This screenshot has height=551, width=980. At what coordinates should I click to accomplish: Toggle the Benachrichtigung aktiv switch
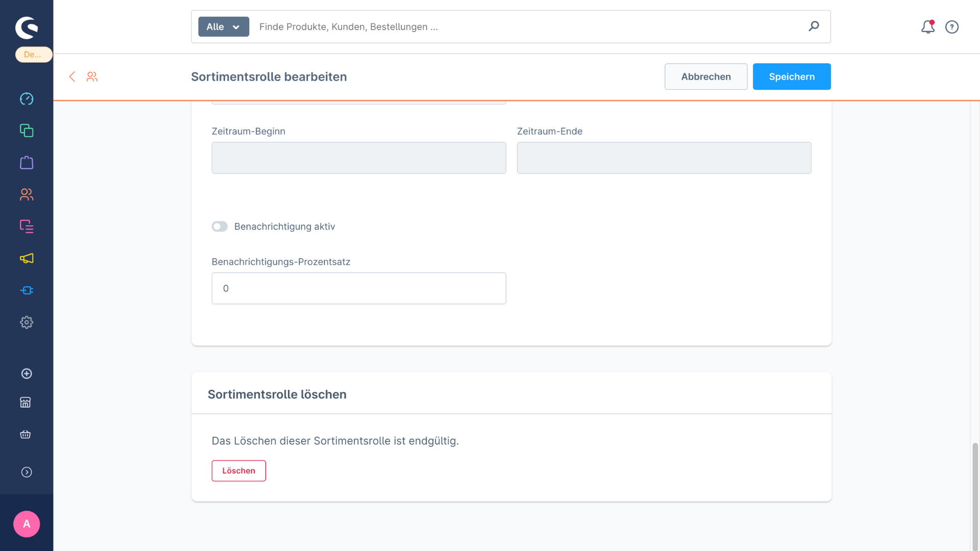[220, 227]
